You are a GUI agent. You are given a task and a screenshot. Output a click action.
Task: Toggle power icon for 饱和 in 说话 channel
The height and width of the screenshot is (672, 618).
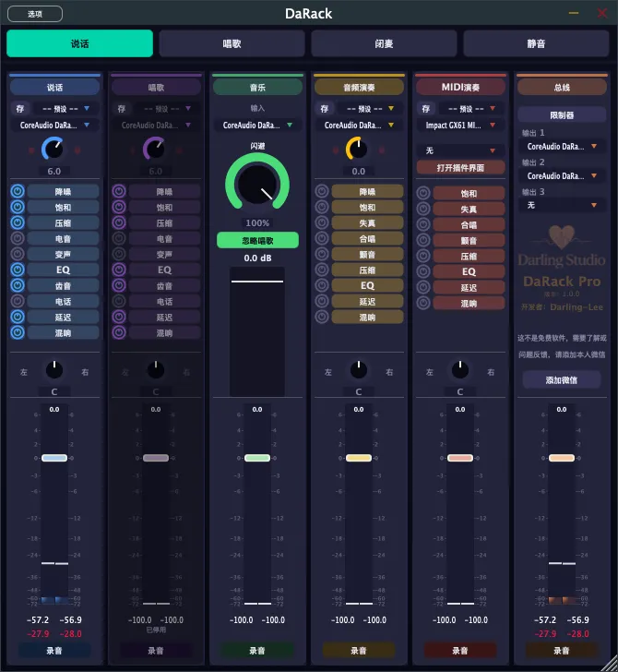[18, 207]
